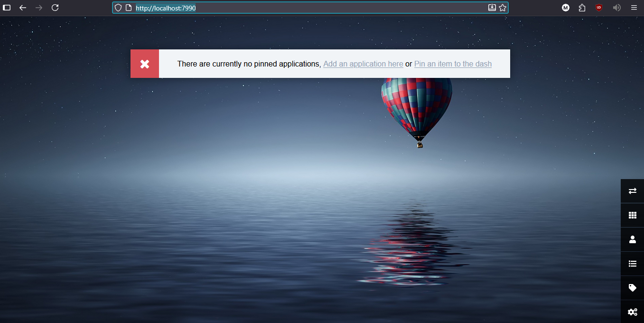
Task: Toggle the speaker sound icon in toolbar
Action: (x=616, y=8)
